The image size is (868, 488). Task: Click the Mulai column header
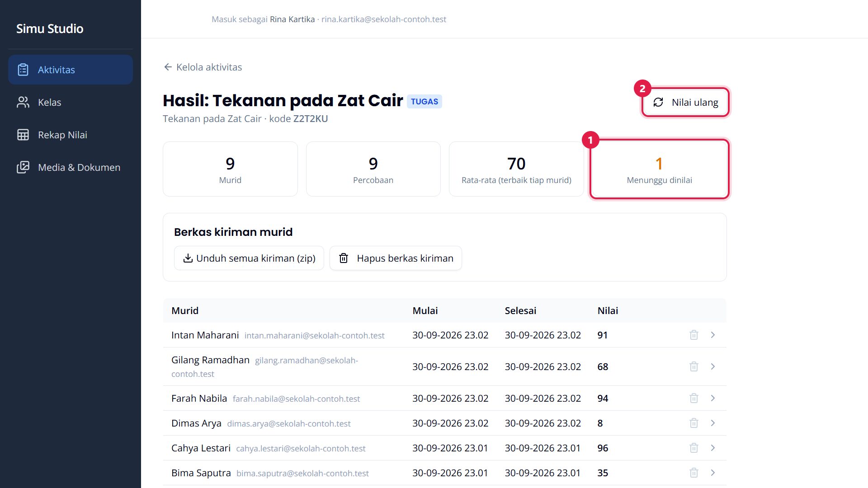pos(425,310)
